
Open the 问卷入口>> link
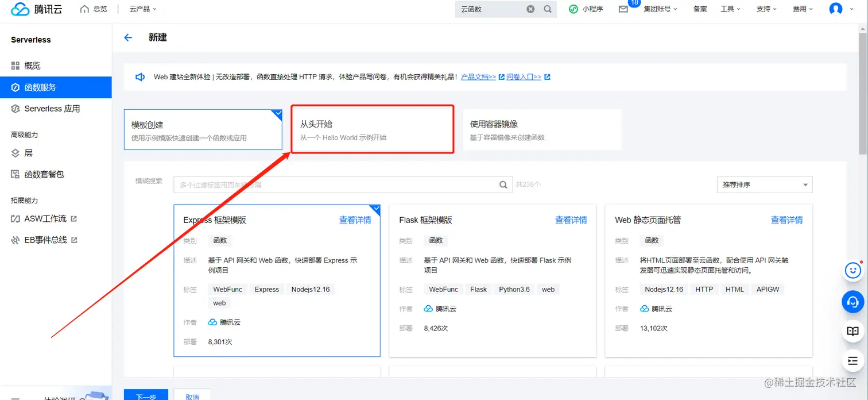click(x=524, y=77)
